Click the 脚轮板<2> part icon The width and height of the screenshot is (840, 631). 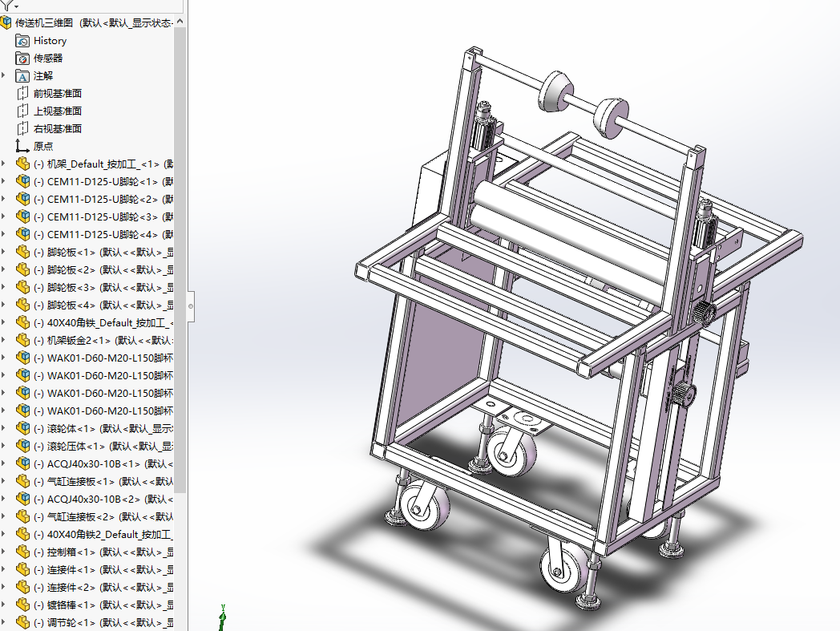pos(22,269)
